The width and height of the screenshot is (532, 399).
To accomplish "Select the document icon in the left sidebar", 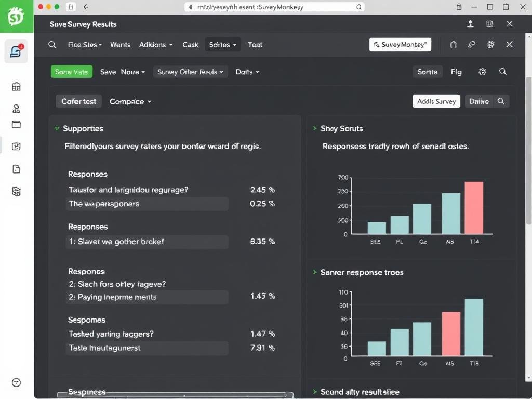I will [x=16, y=169].
